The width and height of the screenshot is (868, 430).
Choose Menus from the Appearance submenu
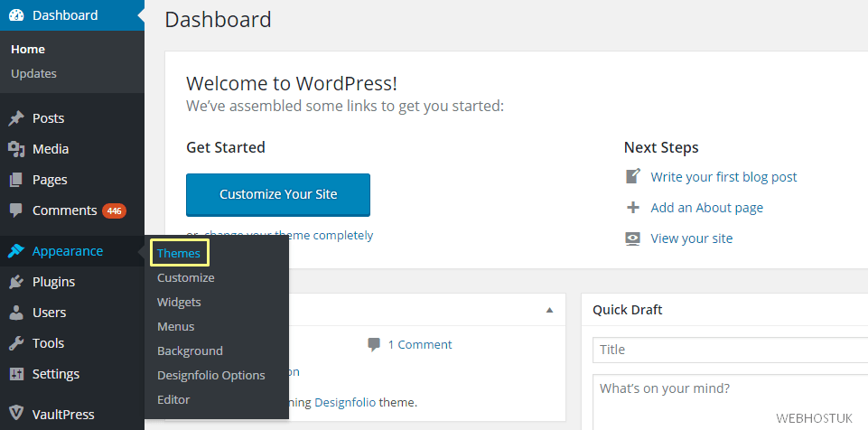coord(175,326)
